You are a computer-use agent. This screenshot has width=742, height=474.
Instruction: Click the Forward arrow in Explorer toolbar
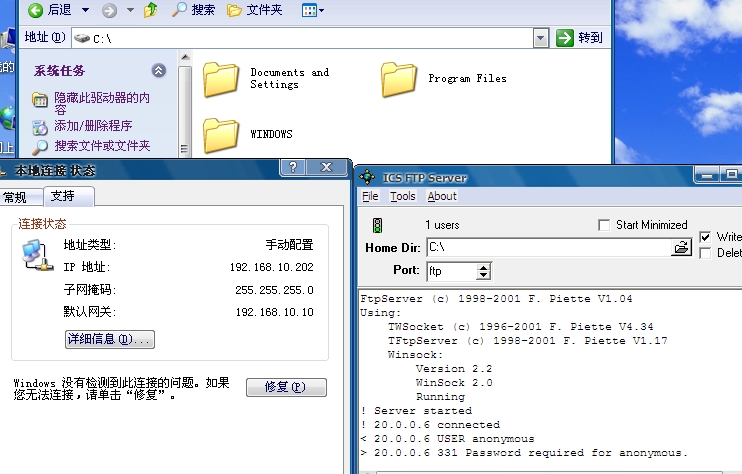[109, 10]
